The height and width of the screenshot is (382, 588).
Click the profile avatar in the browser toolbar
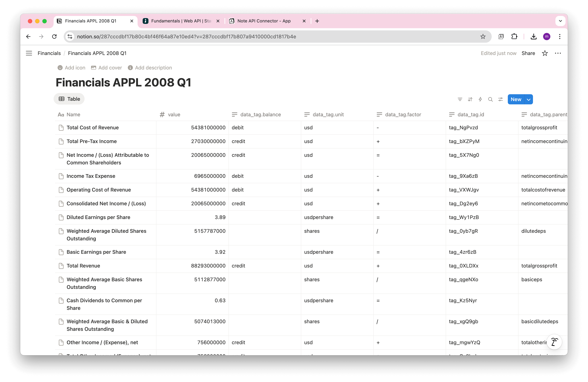pos(547,36)
